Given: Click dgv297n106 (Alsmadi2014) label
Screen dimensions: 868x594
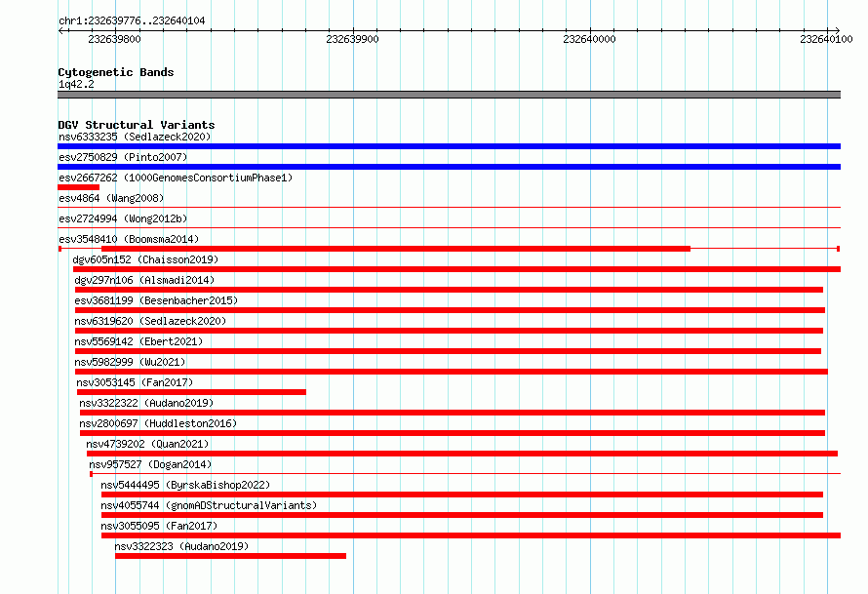Looking at the screenshot, I should click(144, 280).
